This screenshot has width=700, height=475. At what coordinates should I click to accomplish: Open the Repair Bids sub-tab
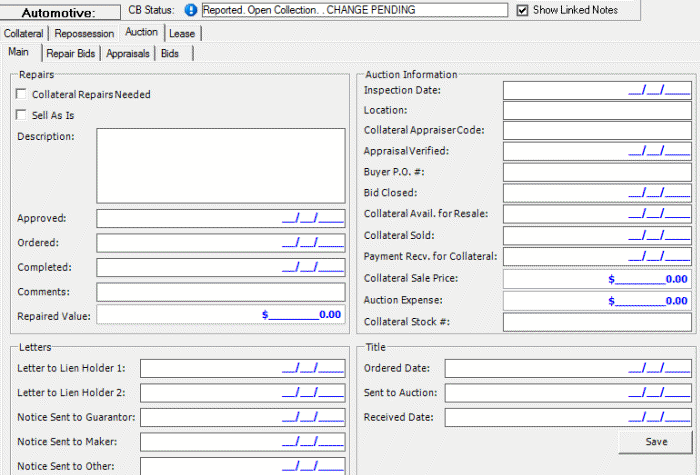pos(71,54)
